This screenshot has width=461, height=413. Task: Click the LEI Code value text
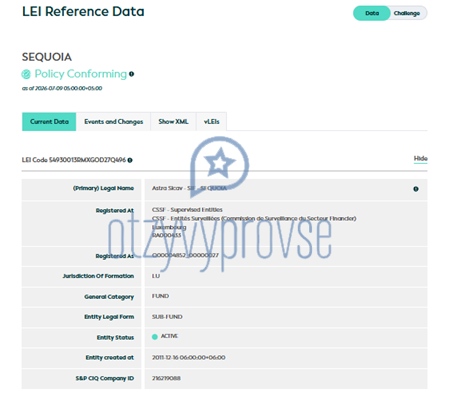point(87,160)
